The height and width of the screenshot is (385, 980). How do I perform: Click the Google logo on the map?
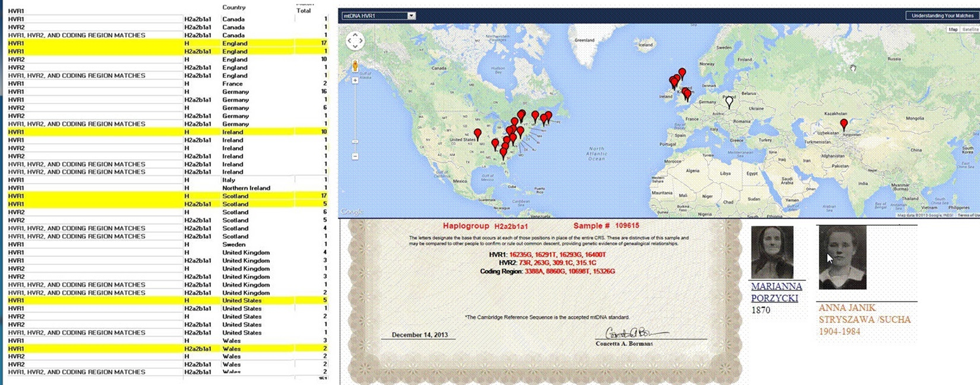tap(352, 211)
